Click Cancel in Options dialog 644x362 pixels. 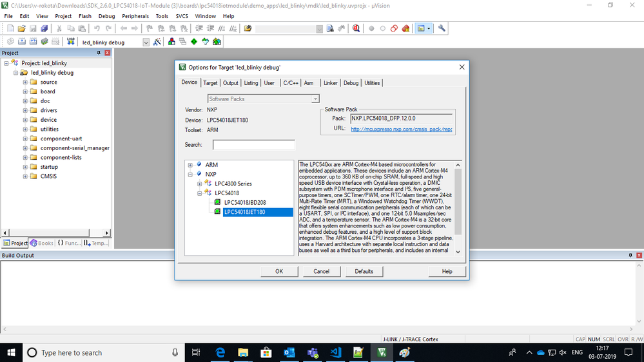322,271
